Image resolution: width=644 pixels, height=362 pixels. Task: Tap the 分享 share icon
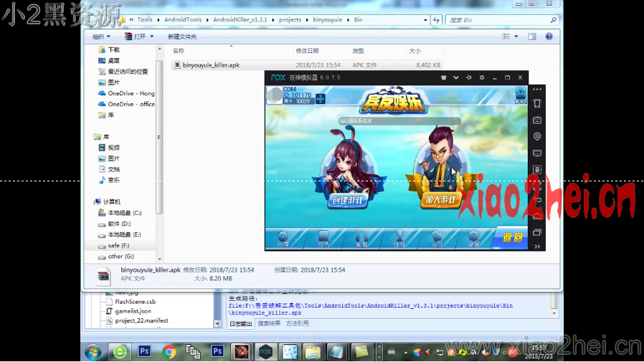click(x=283, y=239)
